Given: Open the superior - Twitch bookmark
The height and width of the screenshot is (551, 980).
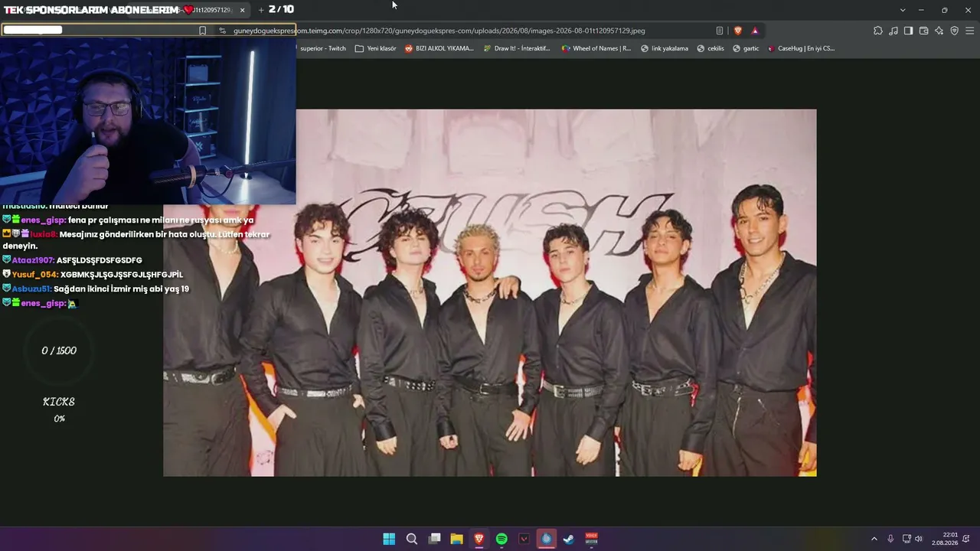Looking at the screenshot, I should [323, 48].
